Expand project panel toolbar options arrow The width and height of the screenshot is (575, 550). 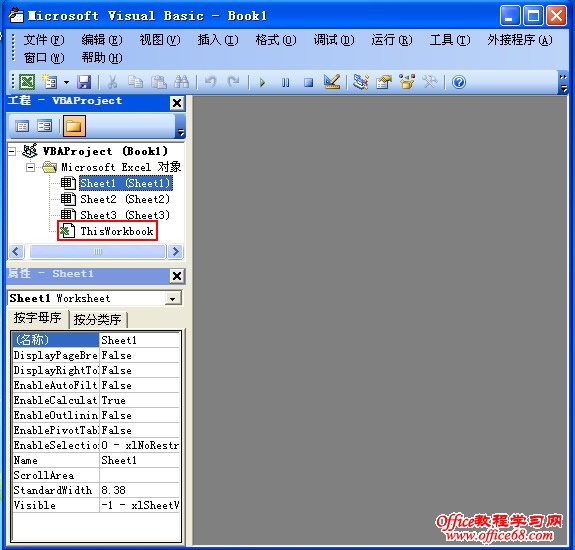[180, 127]
